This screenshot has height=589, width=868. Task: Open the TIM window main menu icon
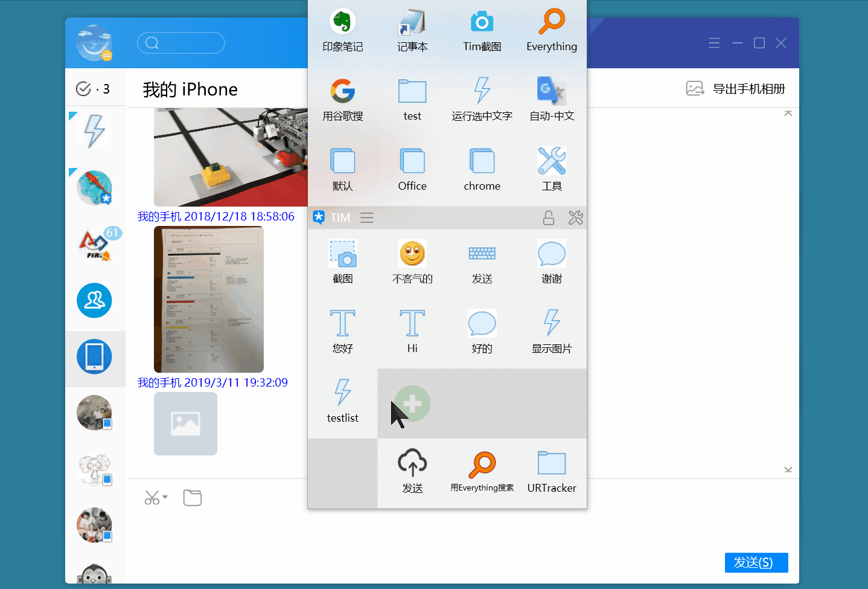coord(714,43)
